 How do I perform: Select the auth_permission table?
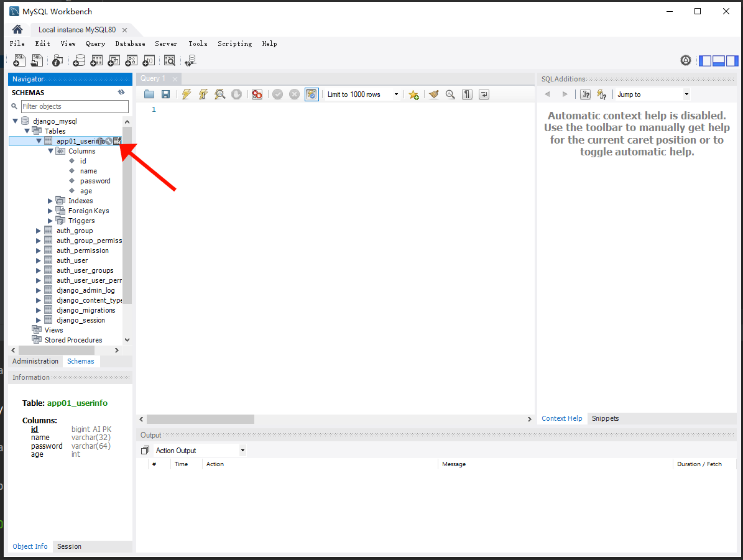click(83, 250)
